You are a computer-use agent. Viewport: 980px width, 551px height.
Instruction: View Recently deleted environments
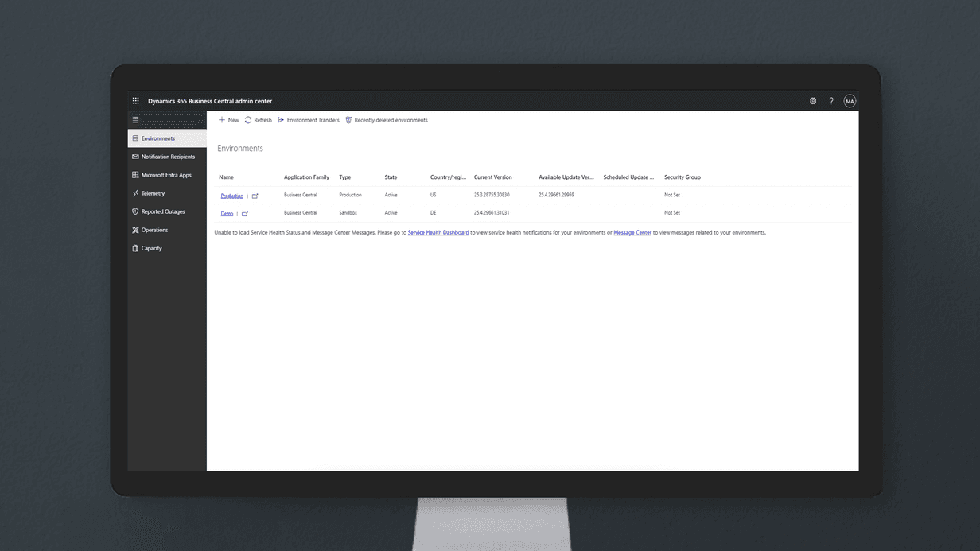[386, 120]
